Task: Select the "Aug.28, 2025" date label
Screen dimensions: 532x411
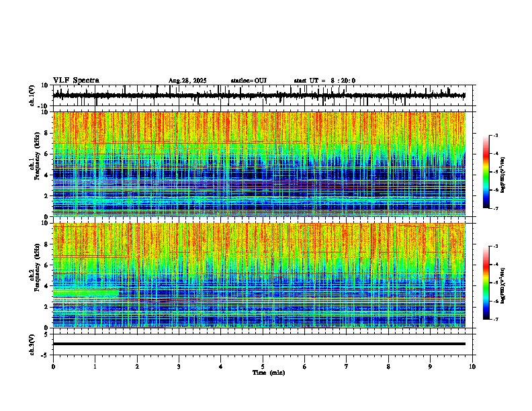Action: coord(187,81)
